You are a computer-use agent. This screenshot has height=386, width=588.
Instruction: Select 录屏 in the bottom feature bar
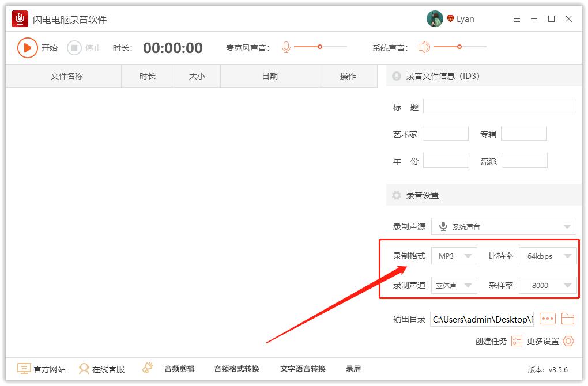click(x=353, y=369)
